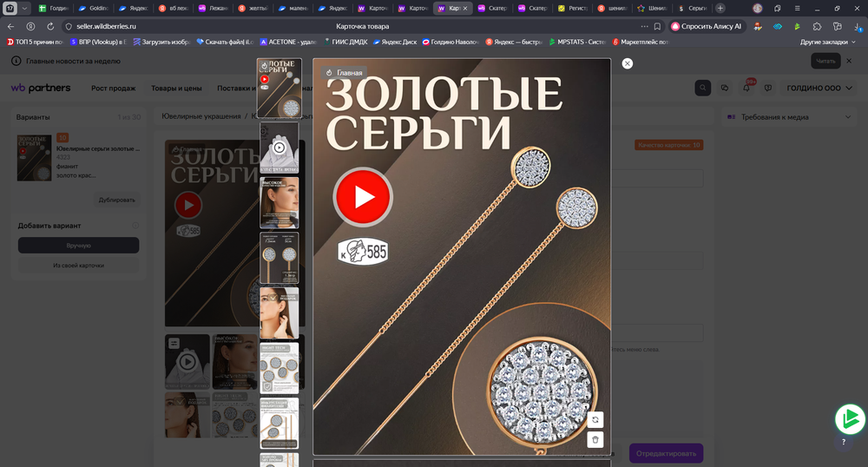Open the Yandex ID icon next to back
This screenshot has width=868, height=467.
pyautogui.click(x=31, y=26)
